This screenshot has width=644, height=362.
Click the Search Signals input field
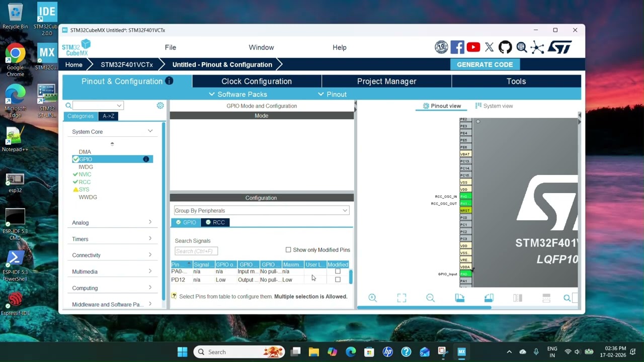(x=196, y=251)
